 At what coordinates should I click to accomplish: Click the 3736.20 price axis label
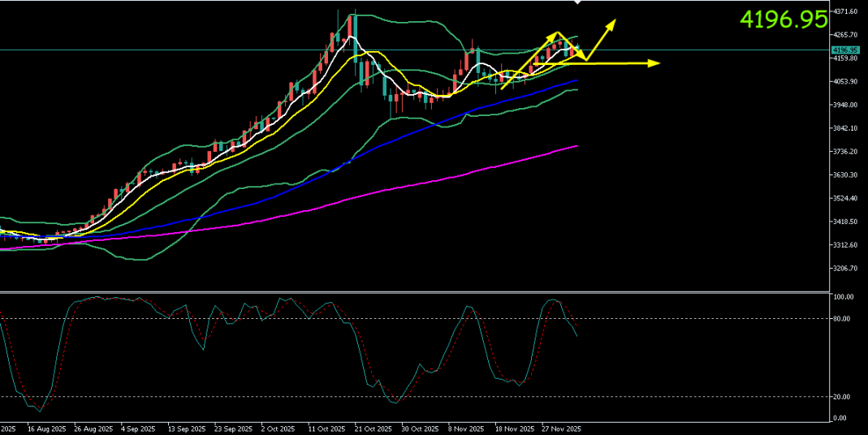[845, 152]
